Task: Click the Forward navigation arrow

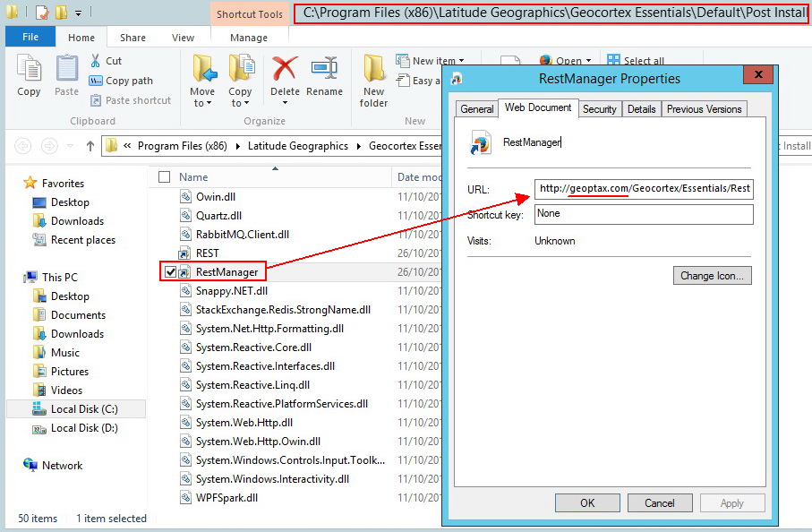Action: [x=49, y=146]
